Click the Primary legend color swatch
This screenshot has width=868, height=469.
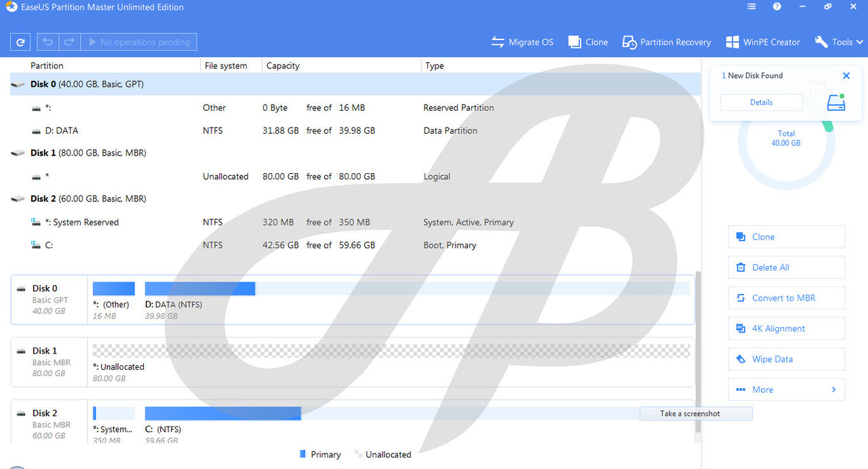[x=302, y=454]
